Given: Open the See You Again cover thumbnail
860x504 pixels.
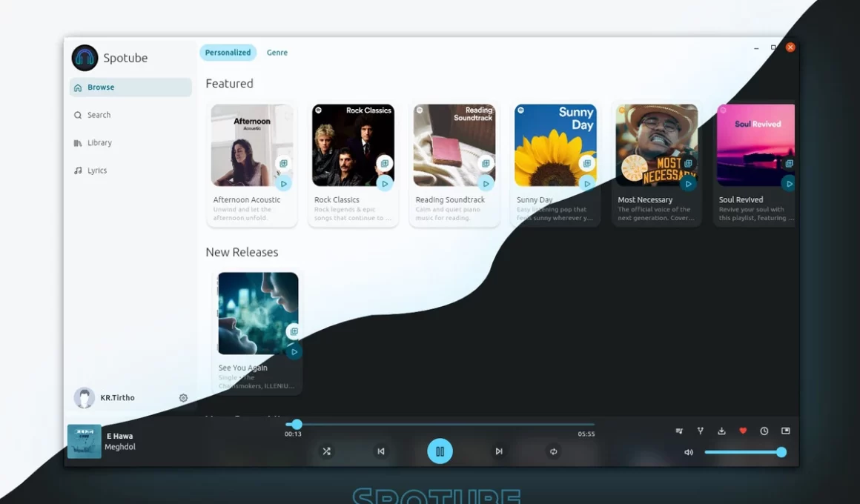Looking at the screenshot, I should point(258,314).
